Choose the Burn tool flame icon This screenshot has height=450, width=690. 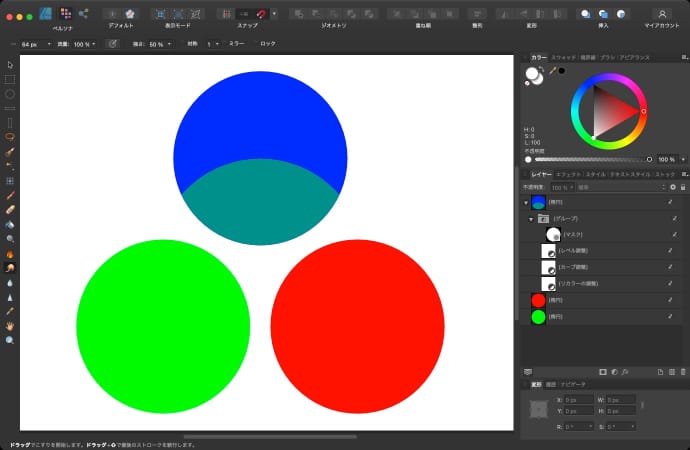[10, 254]
